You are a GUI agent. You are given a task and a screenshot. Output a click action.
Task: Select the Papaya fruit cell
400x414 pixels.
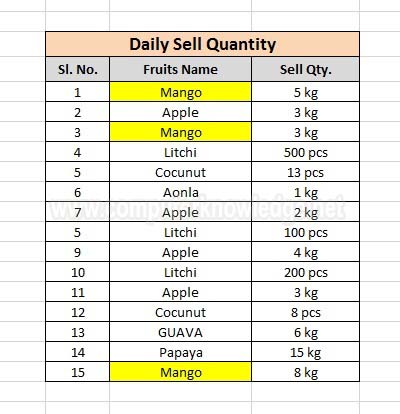[180, 352]
